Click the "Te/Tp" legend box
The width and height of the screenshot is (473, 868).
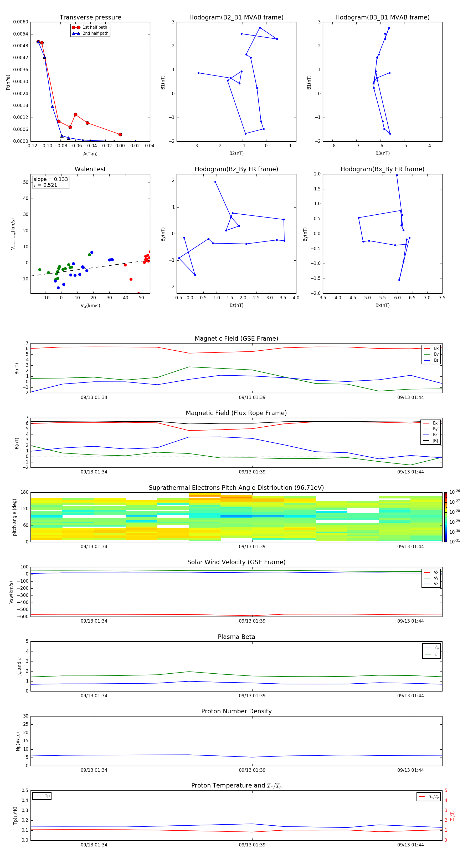point(428,796)
